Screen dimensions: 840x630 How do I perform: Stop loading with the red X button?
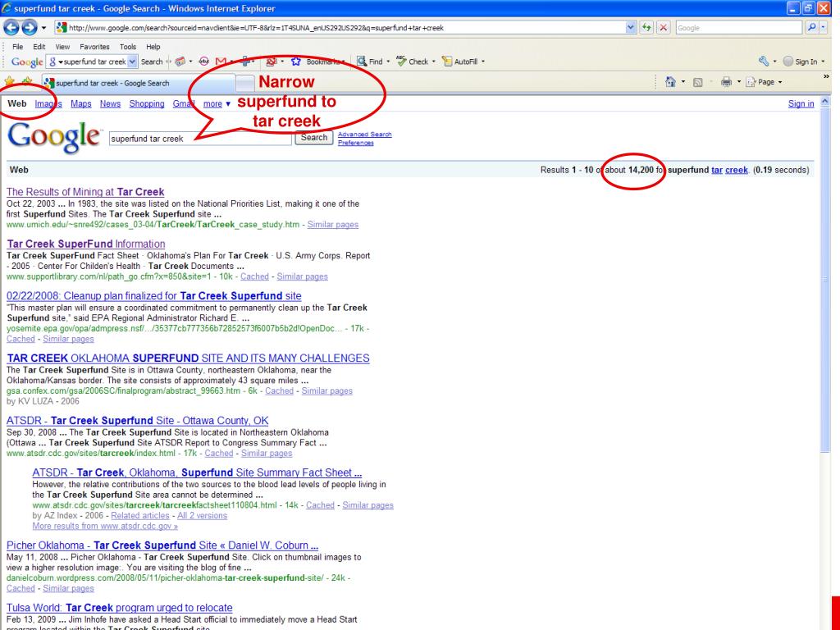click(663, 28)
